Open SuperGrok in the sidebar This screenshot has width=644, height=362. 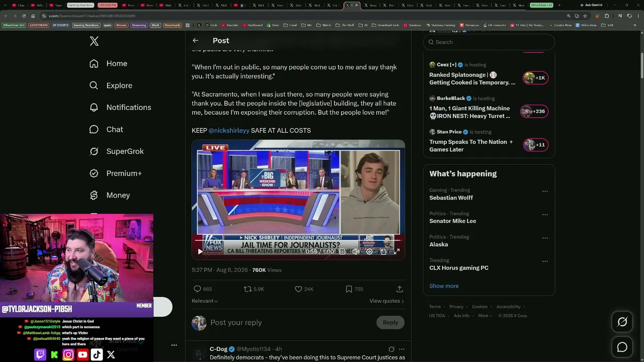pos(116,151)
